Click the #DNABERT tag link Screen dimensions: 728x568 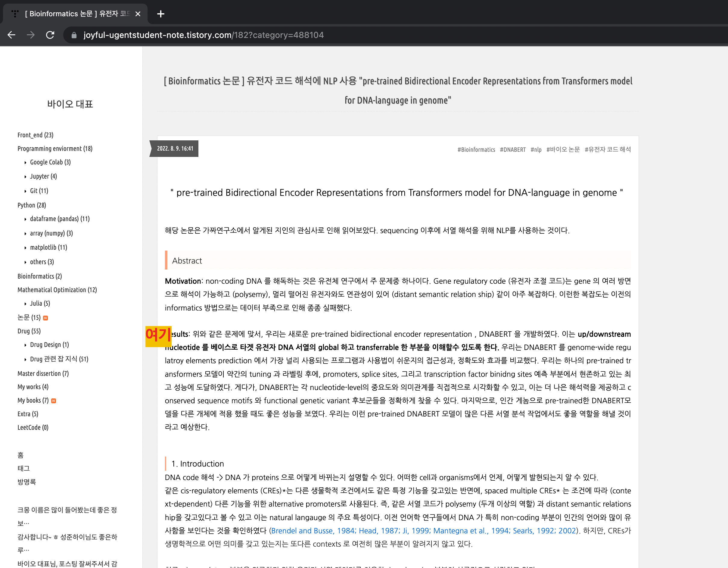(512, 149)
